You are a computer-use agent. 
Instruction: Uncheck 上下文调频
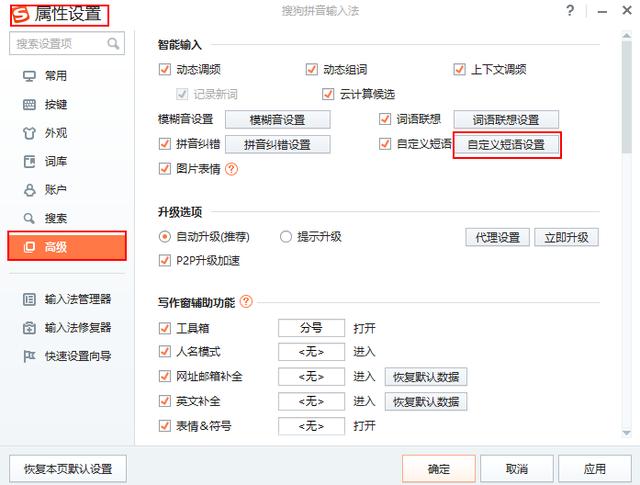pyautogui.click(x=459, y=69)
